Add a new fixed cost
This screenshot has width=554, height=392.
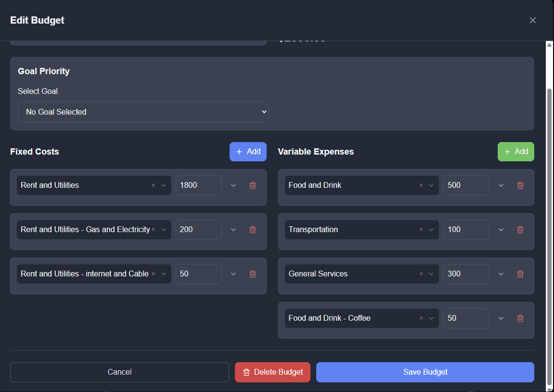[x=248, y=151]
